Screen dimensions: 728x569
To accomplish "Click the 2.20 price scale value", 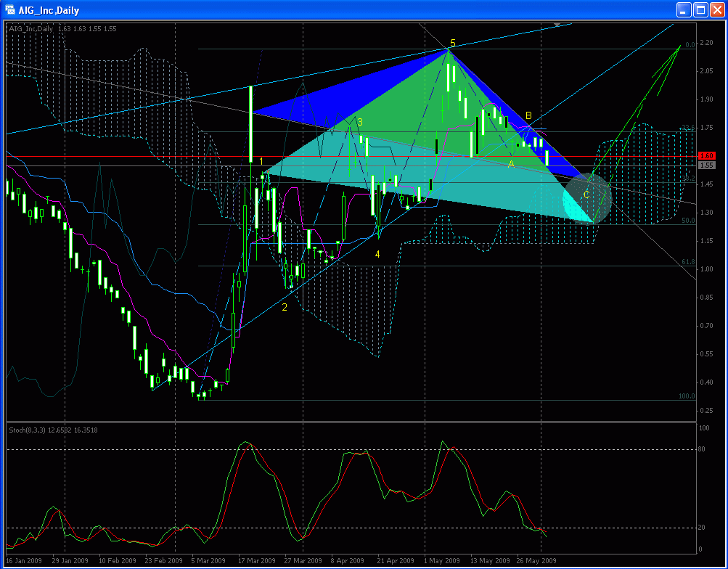I will click(x=707, y=43).
